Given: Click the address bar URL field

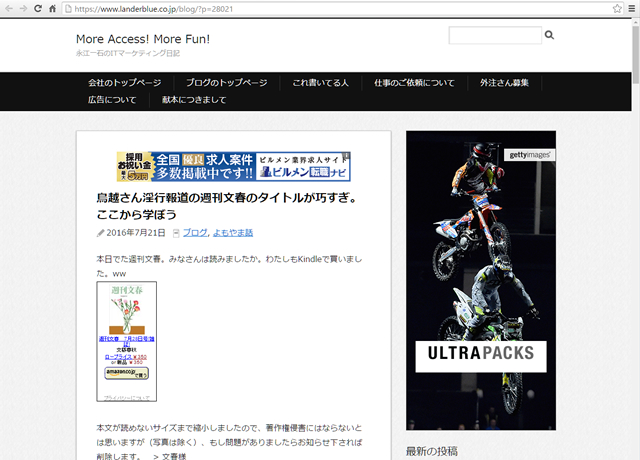Looking at the screenshot, I should pyautogui.click(x=330, y=8).
